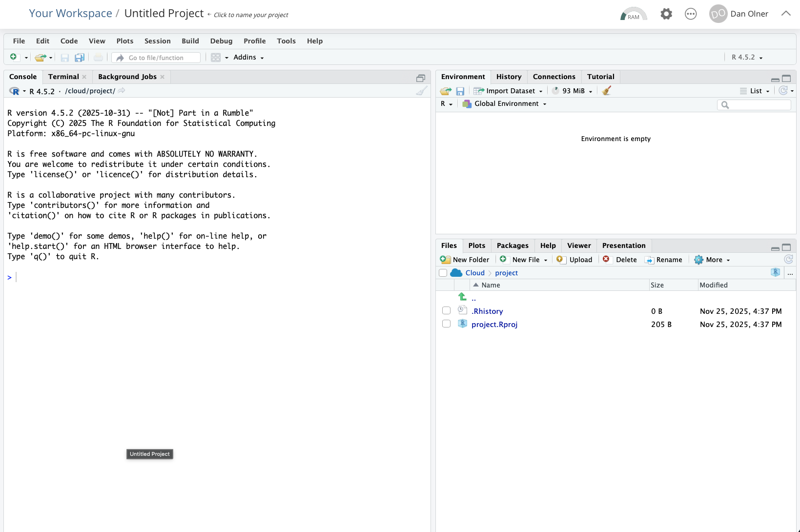Switch to the Packages tab
The height and width of the screenshot is (532, 800).
512,246
